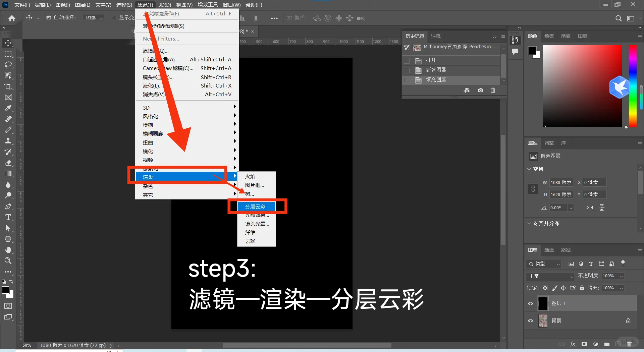Open the 填充 fill dropdown arrow
Screen dimensions: 644x352
coord(621,288)
